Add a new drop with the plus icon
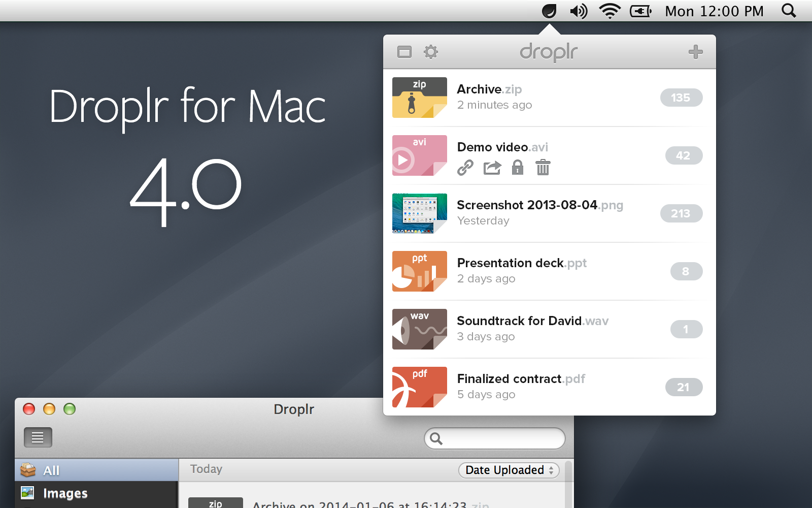This screenshot has height=508, width=812. click(695, 52)
